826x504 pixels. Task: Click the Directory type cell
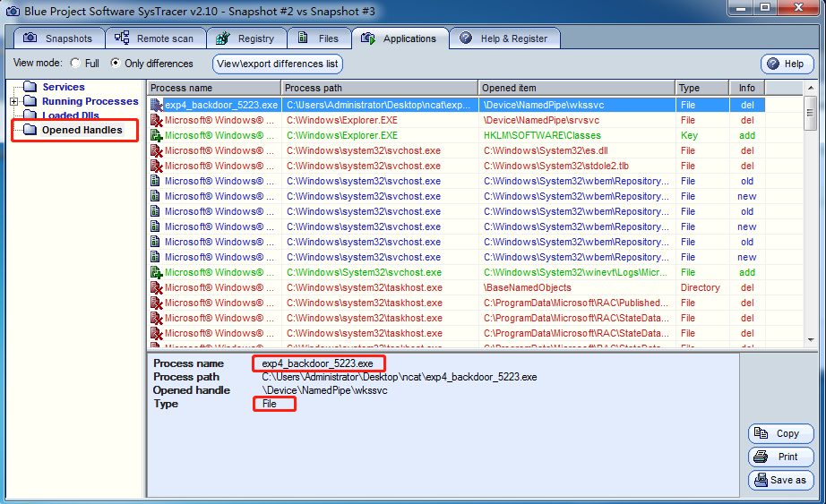[700, 287]
